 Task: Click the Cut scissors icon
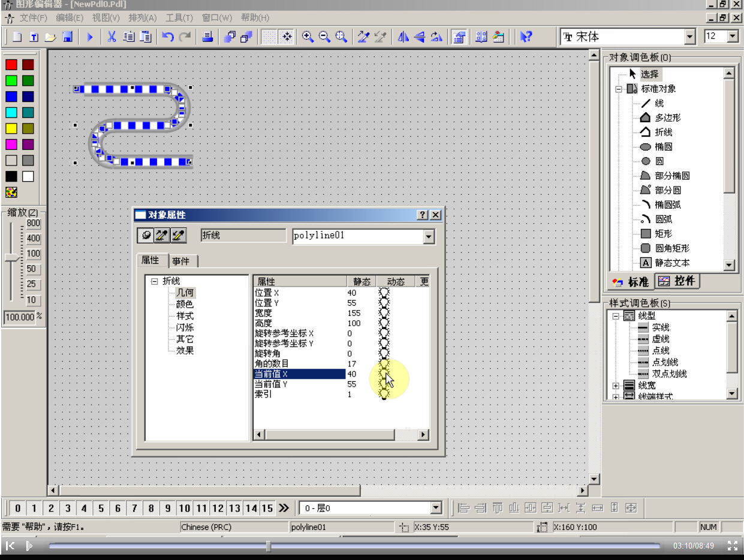pyautogui.click(x=112, y=37)
